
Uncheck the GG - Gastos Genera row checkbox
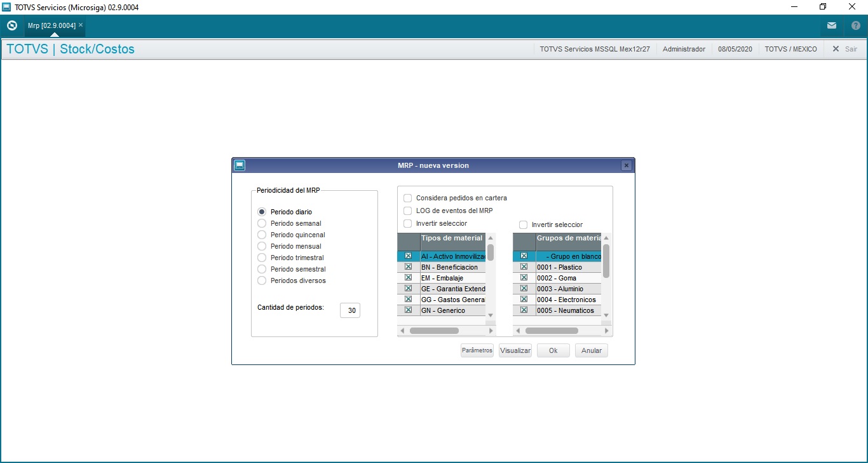pyautogui.click(x=408, y=300)
